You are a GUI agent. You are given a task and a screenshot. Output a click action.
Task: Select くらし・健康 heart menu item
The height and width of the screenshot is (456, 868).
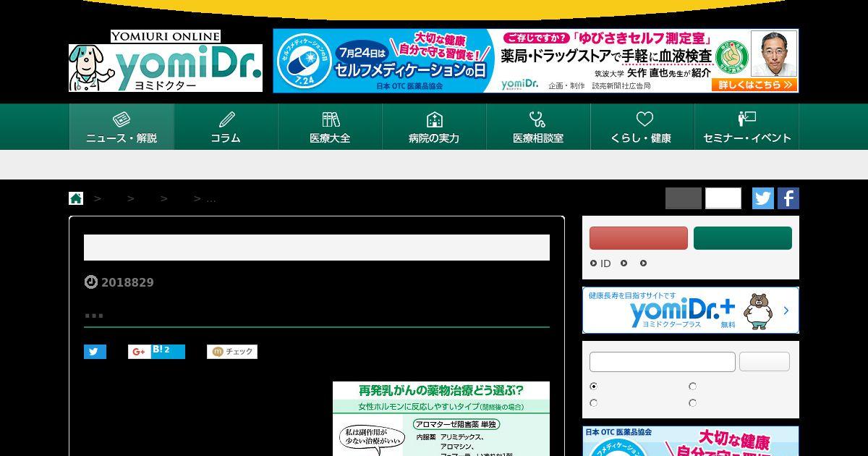[x=642, y=127]
